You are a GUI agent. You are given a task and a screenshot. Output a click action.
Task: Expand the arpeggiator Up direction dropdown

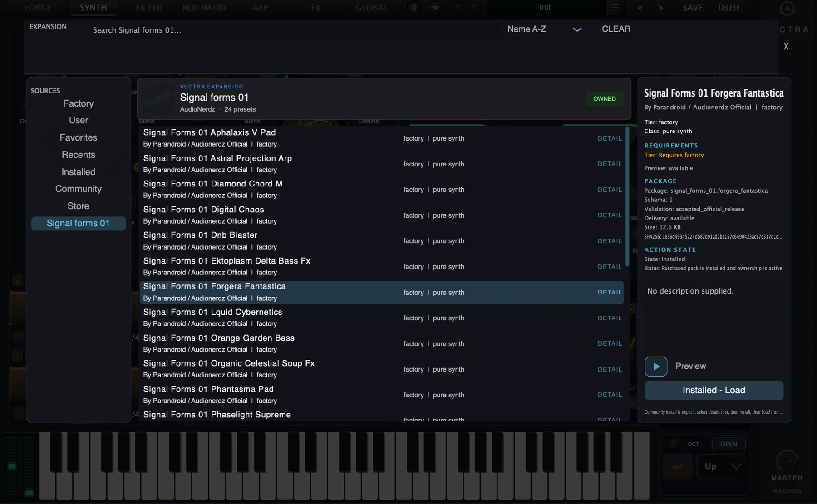[x=722, y=466]
